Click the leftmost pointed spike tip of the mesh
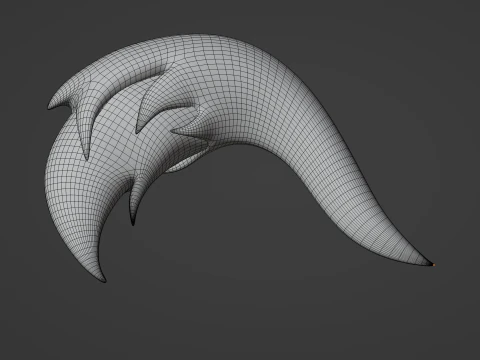The image size is (480, 360). click(49, 107)
